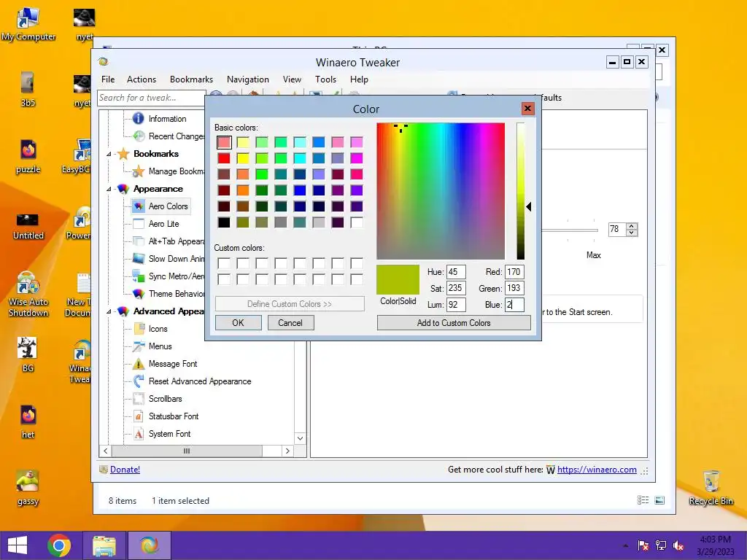Focus the Search for a tweak box
747x560 pixels.
pyautogui.click(x=152, y=98)
